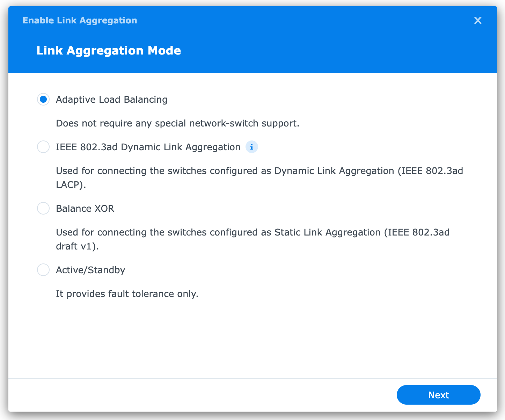
Task: Select the Adaptive Load Balancing radio button
Action: click(43, 100)
